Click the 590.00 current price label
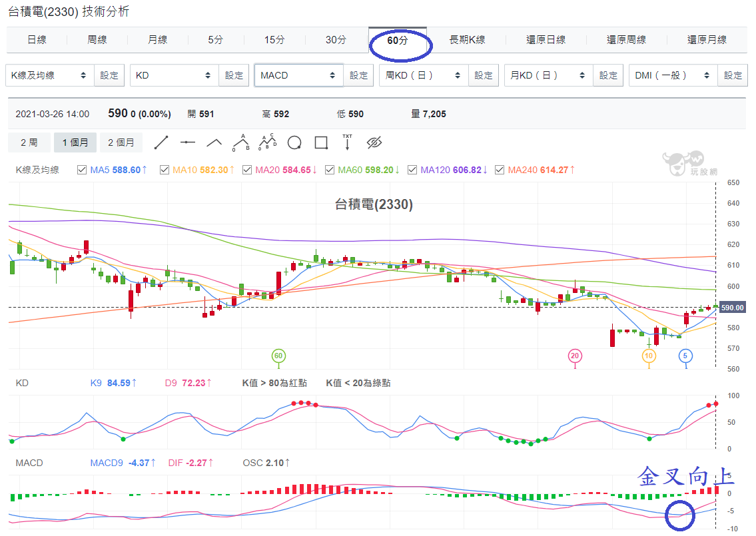 point(733,308)
